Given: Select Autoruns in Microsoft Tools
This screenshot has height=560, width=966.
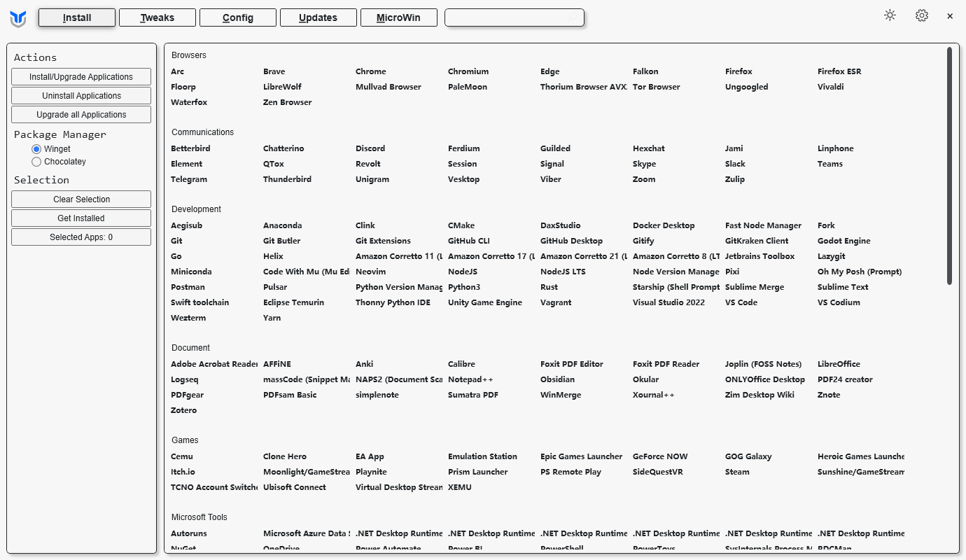Looking at the screenshot, I should pyautogui.click(x=189, y=533).
